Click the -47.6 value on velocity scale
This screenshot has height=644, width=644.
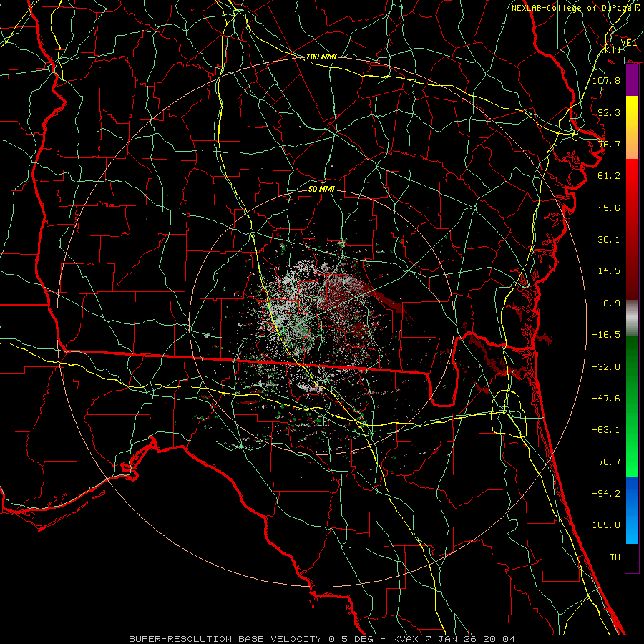coord(606,399)
